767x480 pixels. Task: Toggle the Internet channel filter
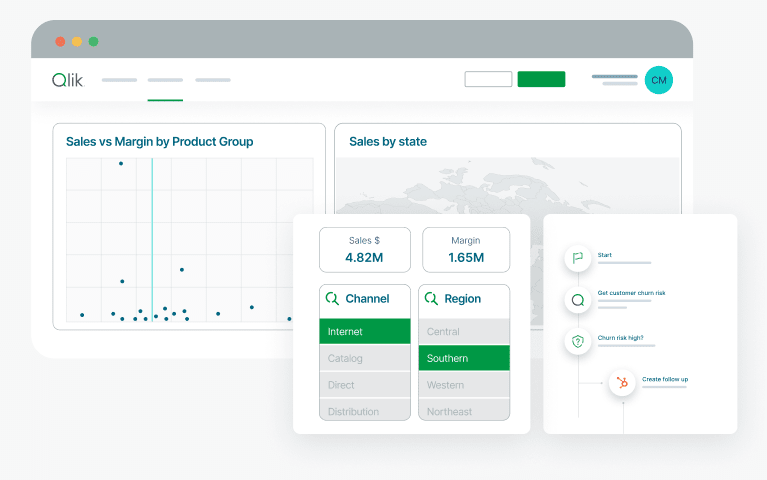(x=365, y=331)
